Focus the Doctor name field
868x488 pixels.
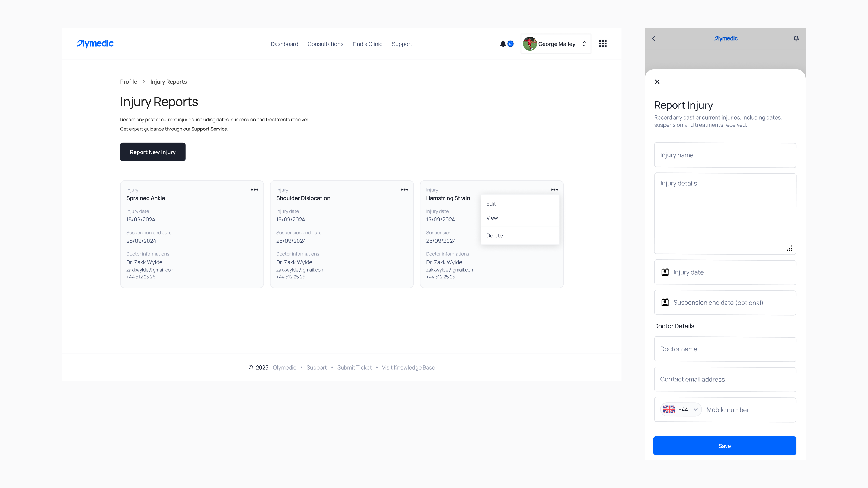(725, 349)
